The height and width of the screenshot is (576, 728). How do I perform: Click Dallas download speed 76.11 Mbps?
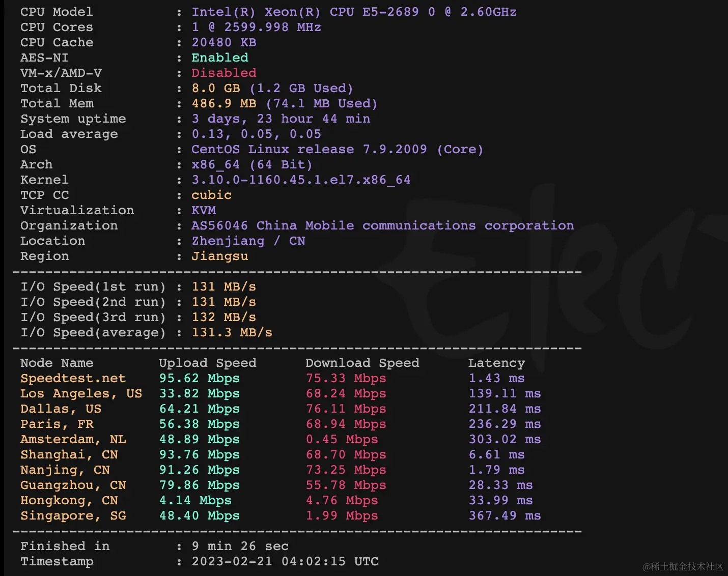346,409
